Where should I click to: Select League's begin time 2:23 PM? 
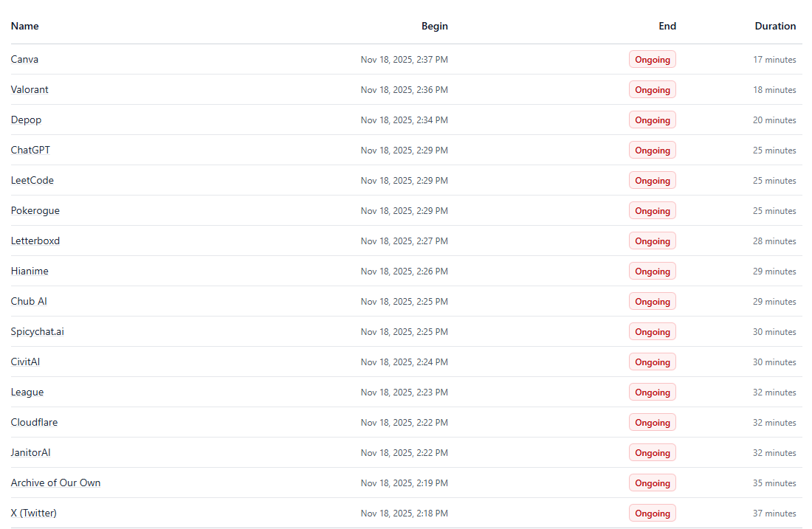405,393
